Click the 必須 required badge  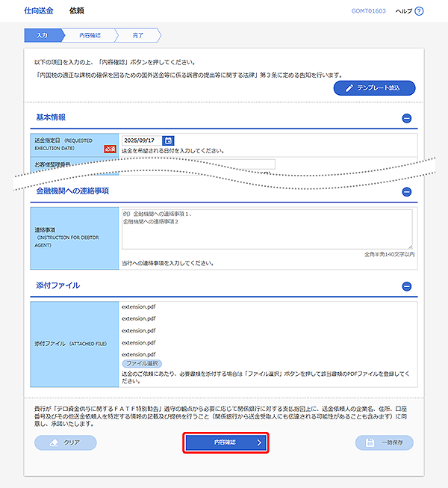[110, 149]
